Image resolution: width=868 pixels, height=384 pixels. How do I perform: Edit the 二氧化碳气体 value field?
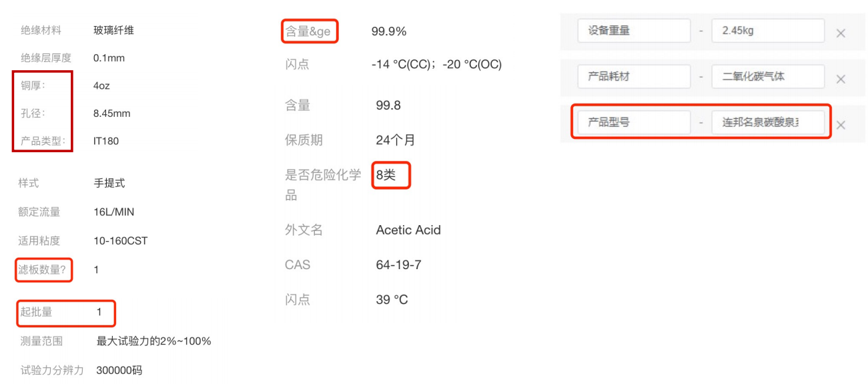(x=768, y=77)
